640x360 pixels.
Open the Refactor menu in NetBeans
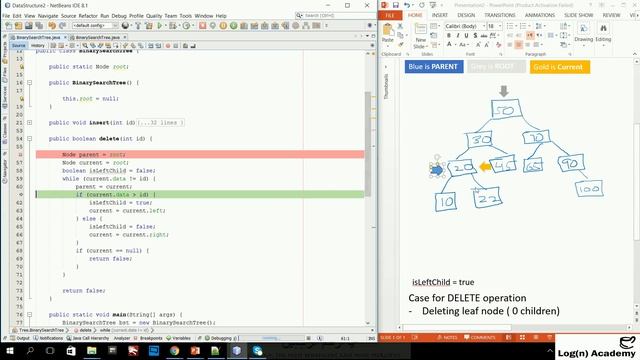[88, 16]
